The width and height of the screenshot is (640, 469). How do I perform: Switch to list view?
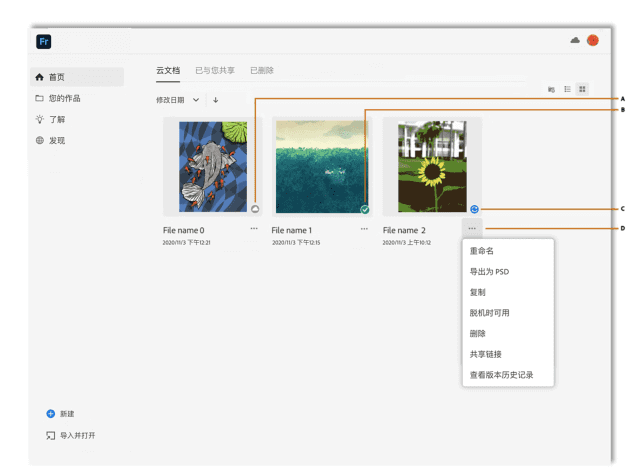(x=567, y=89)
